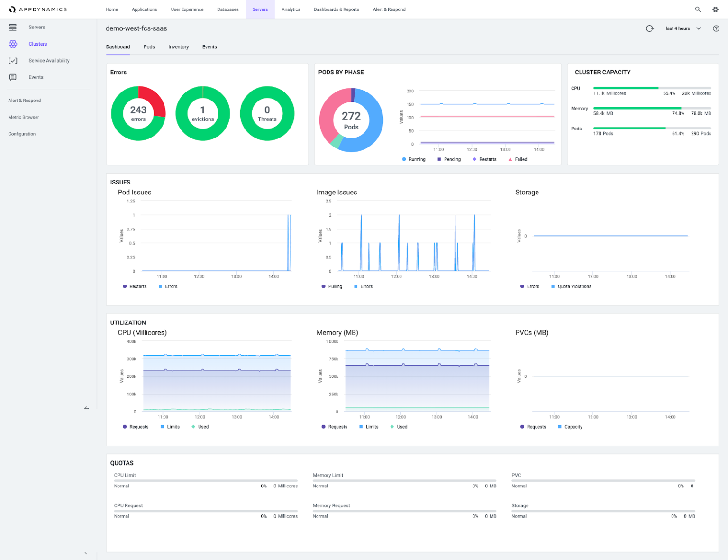Switch to the Pods tab
Viewport: 728px width, 560px height.
[x=149, y=47]
